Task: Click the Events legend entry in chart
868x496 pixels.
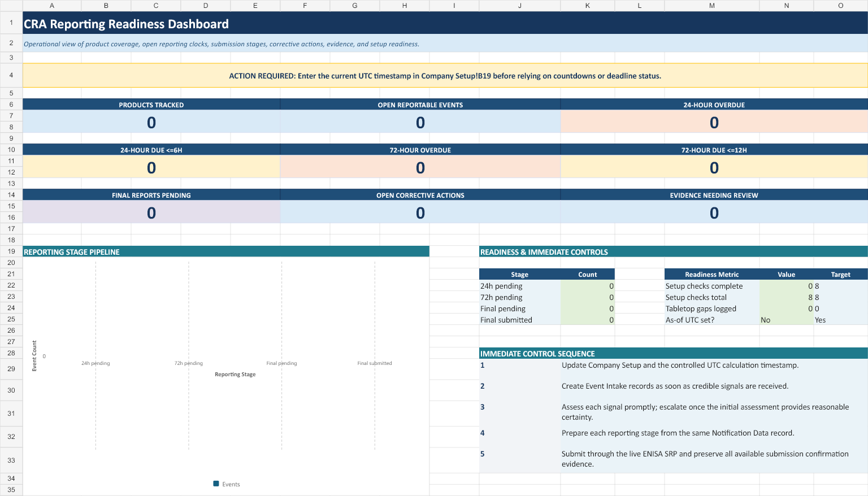Action: [227, 484]
